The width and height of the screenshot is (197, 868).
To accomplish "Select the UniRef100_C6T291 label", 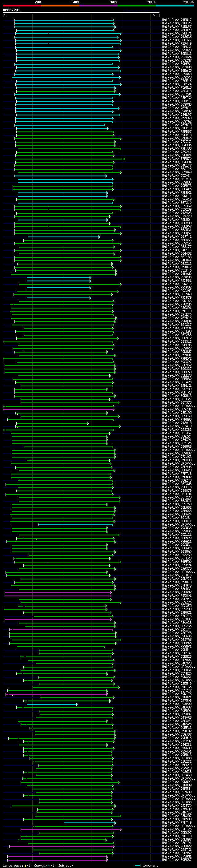I will 177,94.
